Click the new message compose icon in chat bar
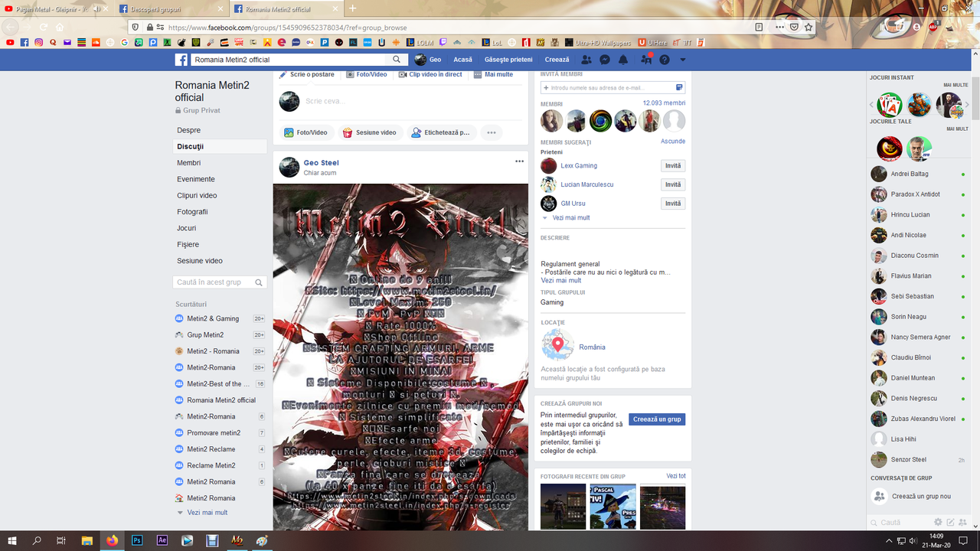 point(950,522)
